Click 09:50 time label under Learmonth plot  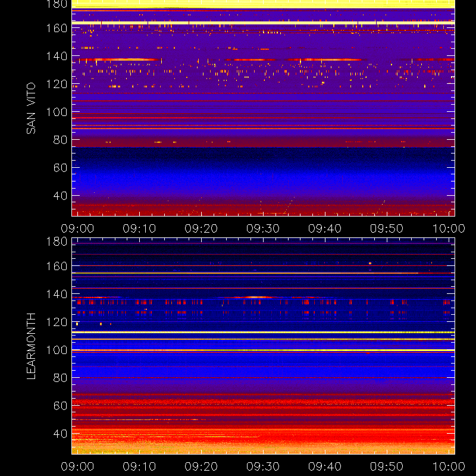pyautogui.click(x=387, y=466)
